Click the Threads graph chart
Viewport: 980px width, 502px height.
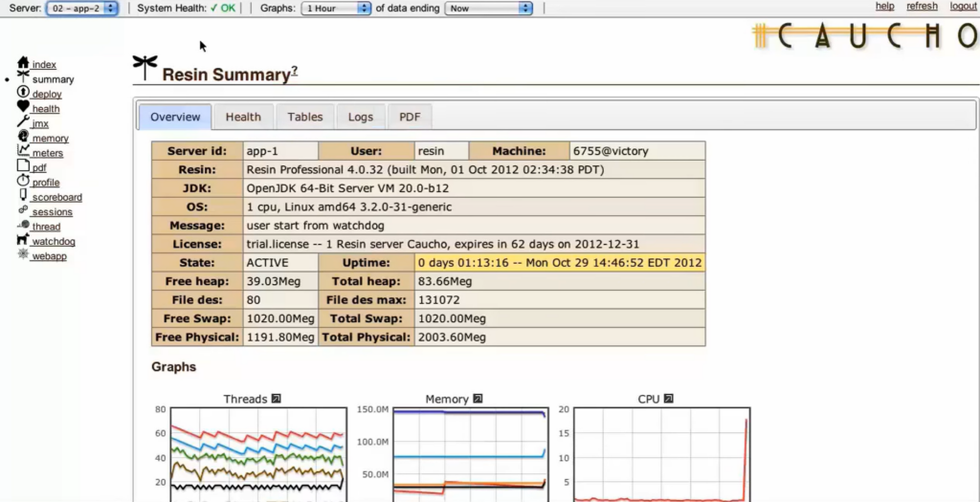(258, 454)
